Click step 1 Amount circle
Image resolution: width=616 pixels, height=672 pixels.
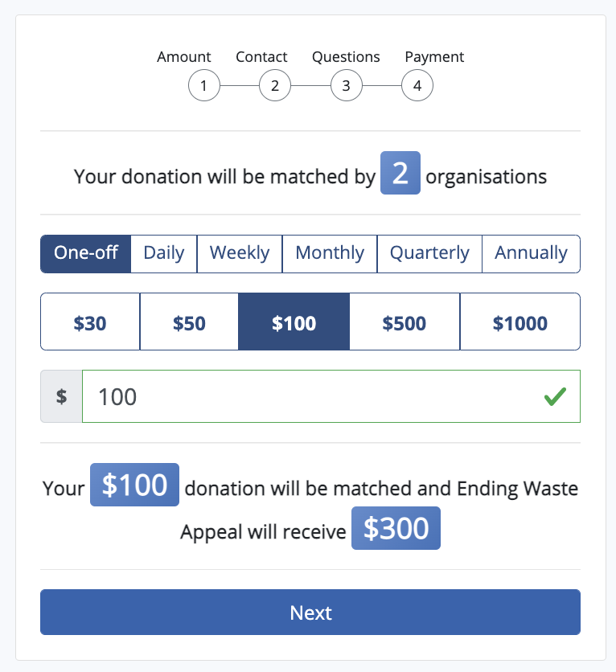(x=203, y=85)
